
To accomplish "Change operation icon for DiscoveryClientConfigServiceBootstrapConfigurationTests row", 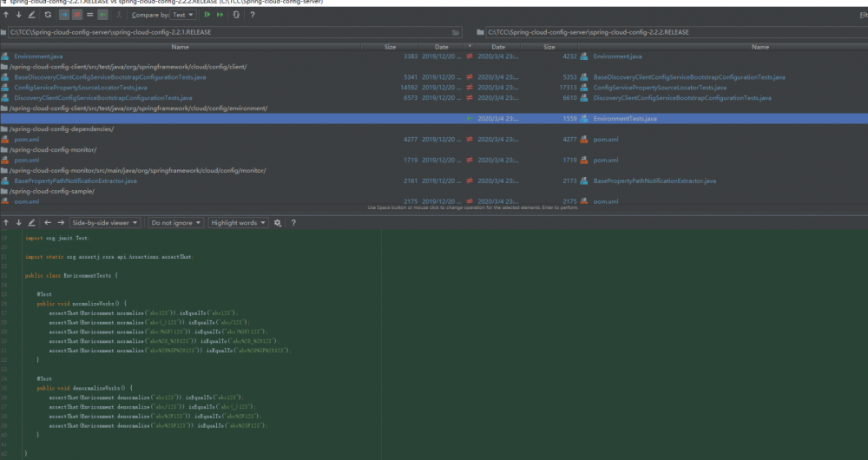I will click(x=470, y=98).
